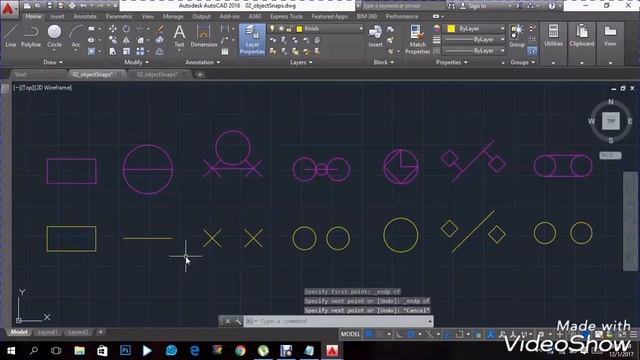Expand the Block panel
This screenshot has height=360, width=640.
(x=384, y=62)
